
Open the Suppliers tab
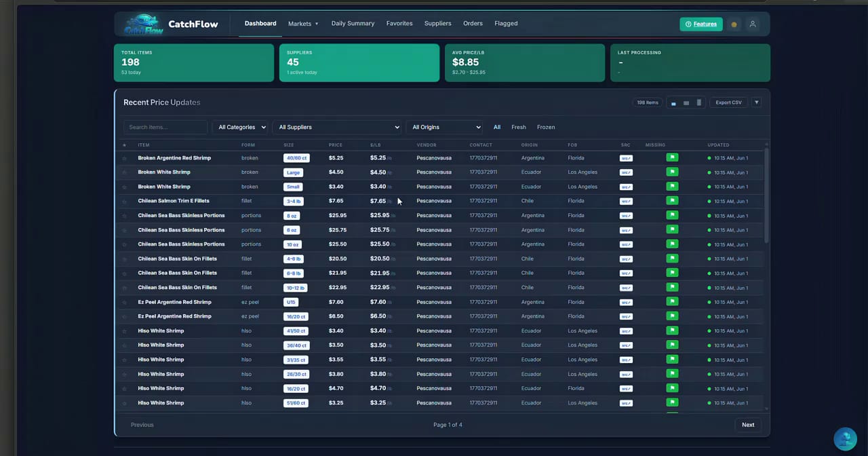point(437,23)
